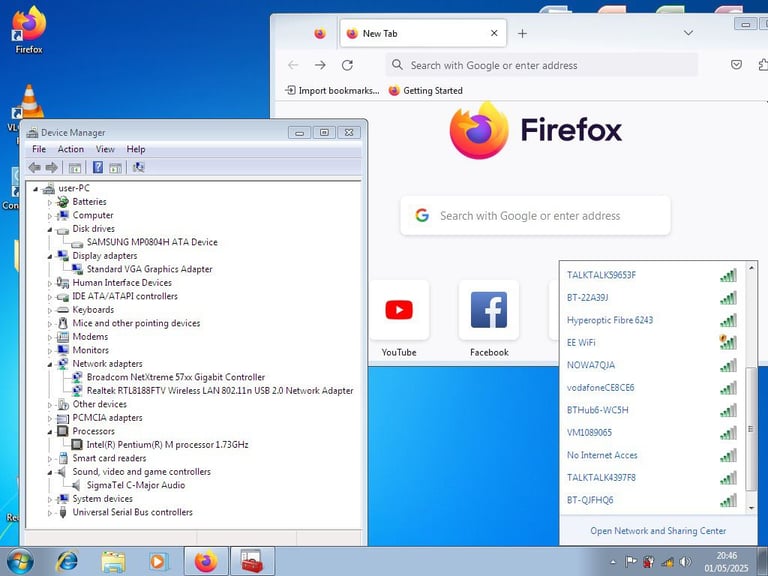This screenshot has width=768, height=576.
Task: Select SigmaTel C-Major Audio device
Action: tap(136, 485)
